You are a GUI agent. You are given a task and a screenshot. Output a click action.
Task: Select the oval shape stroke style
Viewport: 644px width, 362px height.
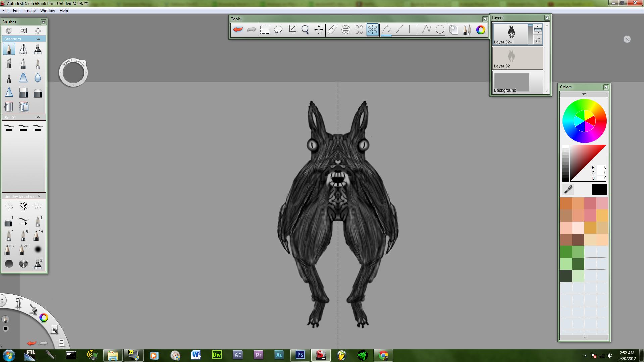pos(440,29)
